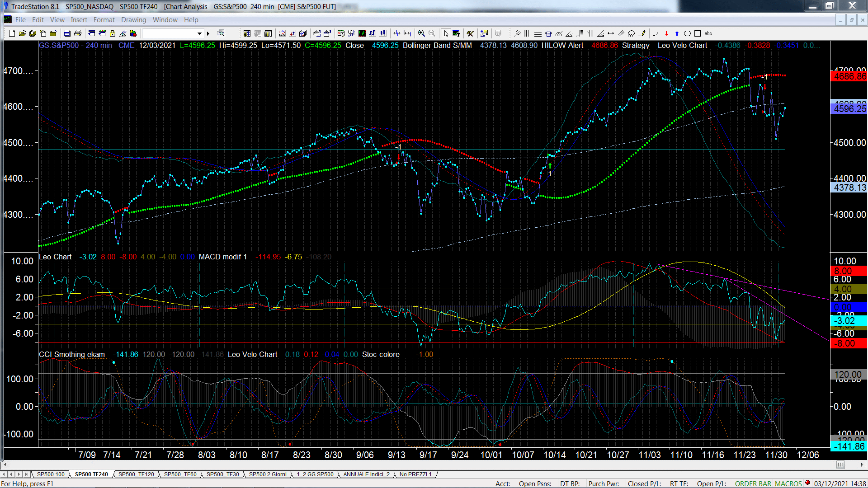Insert a red down arrow
Image resolution: width=868 pixels, height=488 pixels.
pyautogui.click(x=666, y=33)
